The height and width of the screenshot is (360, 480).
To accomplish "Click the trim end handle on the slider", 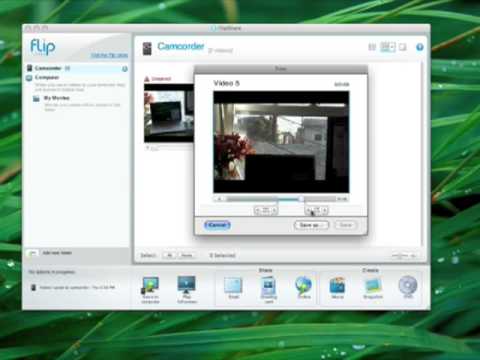I will tap(301, 199).
